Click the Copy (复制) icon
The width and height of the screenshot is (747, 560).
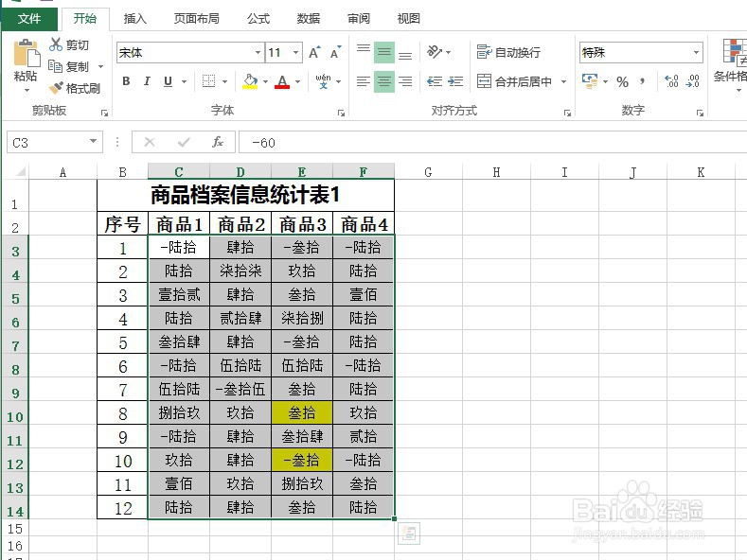pyautogui.click(x=56, y=66)
